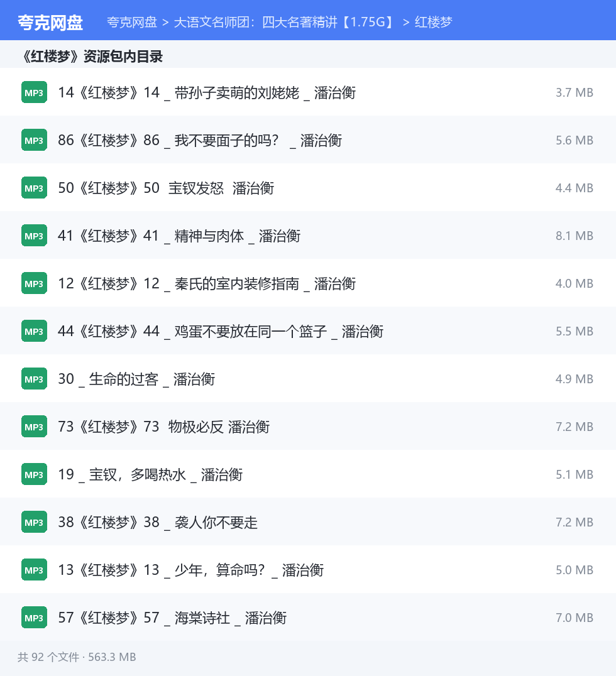Click the MP3 icon for 我不要面子的吗

coord(34,140)
